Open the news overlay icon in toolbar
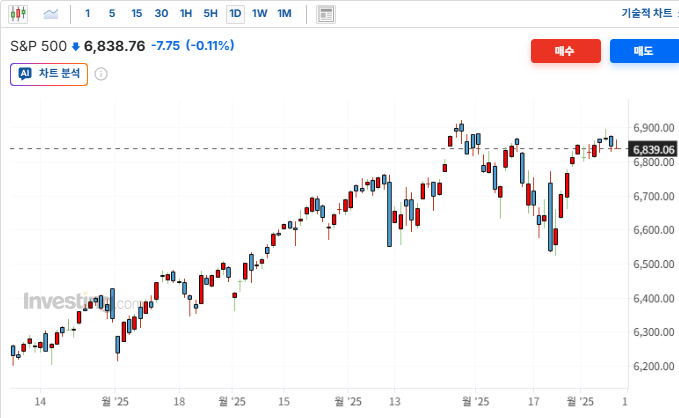Viewport: 679px width, 418px height. tap(326, 14)
